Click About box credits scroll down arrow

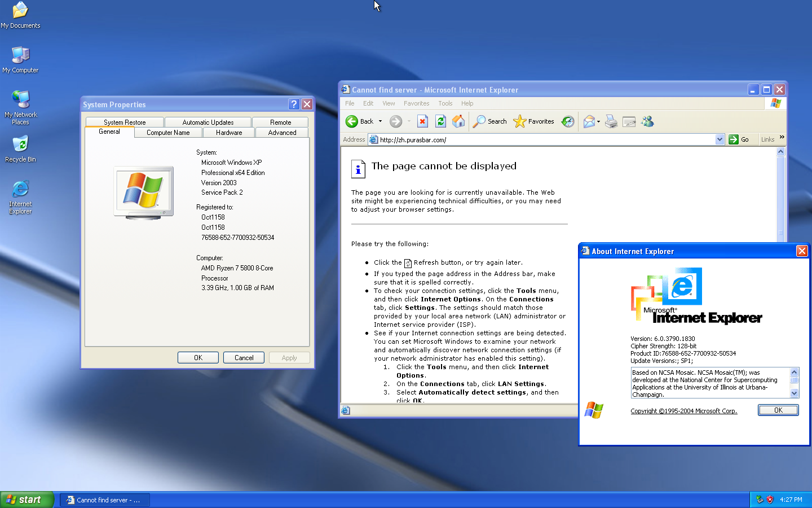click(795, 393)
